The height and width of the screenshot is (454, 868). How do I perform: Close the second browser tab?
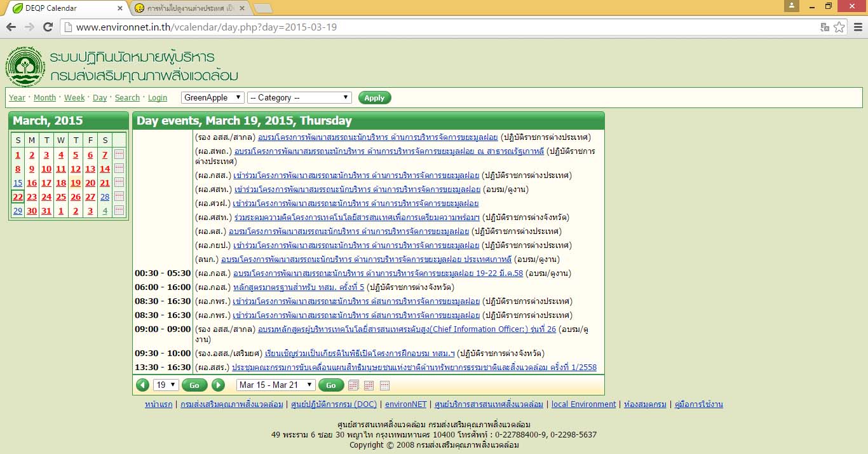coord(241,8)
